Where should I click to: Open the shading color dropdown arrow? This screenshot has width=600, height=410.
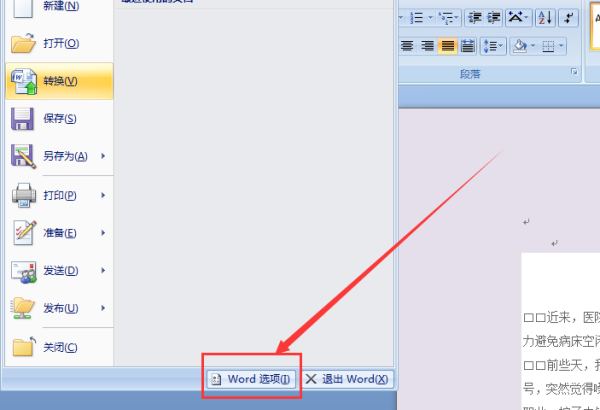(x=533, y=46)
